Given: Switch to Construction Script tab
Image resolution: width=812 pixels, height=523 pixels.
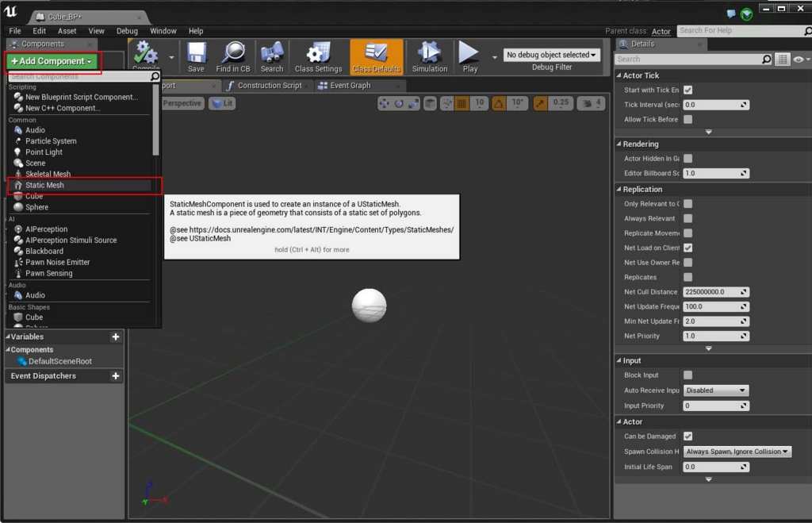Looking at the screenshot, I should click(x=269, y=86).
